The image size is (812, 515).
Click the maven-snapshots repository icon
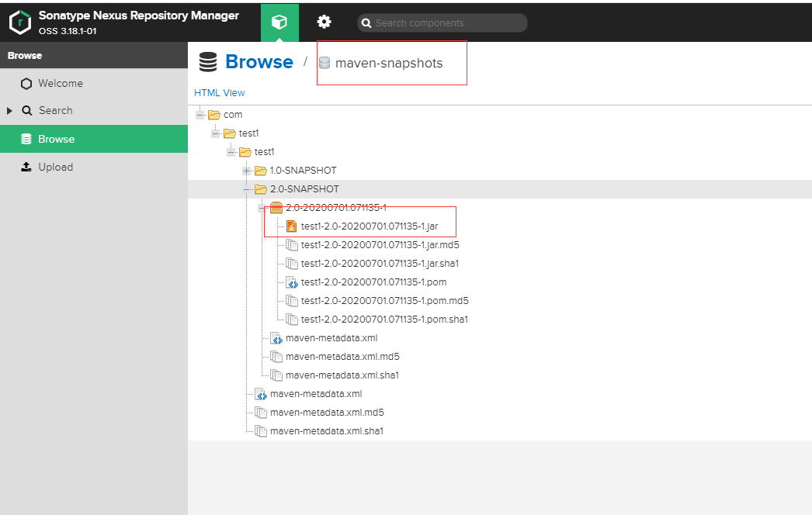pos(324,63)
